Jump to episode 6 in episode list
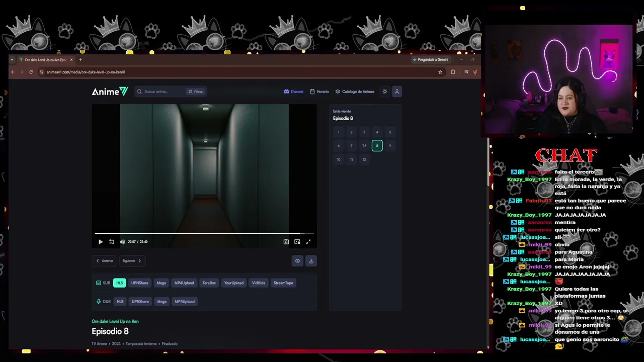The width and height of the screenshot is (644, 362). point(339,146)
